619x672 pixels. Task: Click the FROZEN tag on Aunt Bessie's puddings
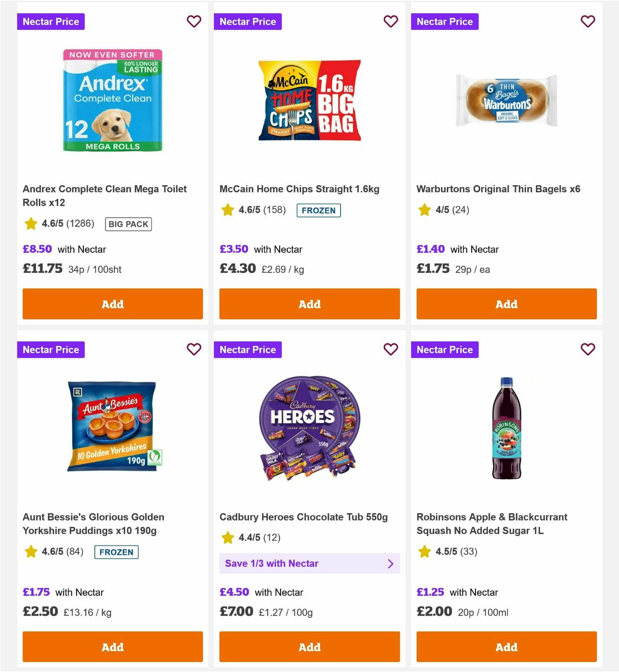[116, 552]
